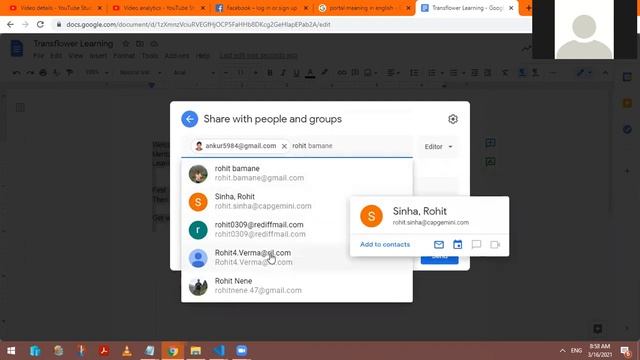The height and width of the screenshot is (360, 640).
Task: Open the Insert menu
Action: [x=98, y=56]
